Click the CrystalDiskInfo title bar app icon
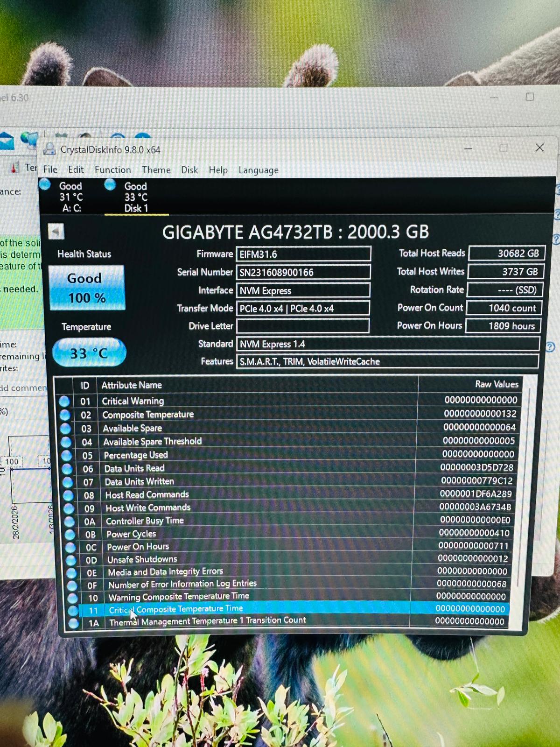The width and height of the screenshot is (560, 747). click(49, 149)
